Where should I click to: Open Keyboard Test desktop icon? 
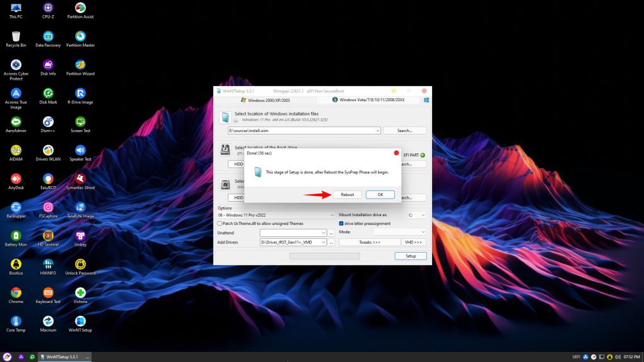tap(48, 295)
